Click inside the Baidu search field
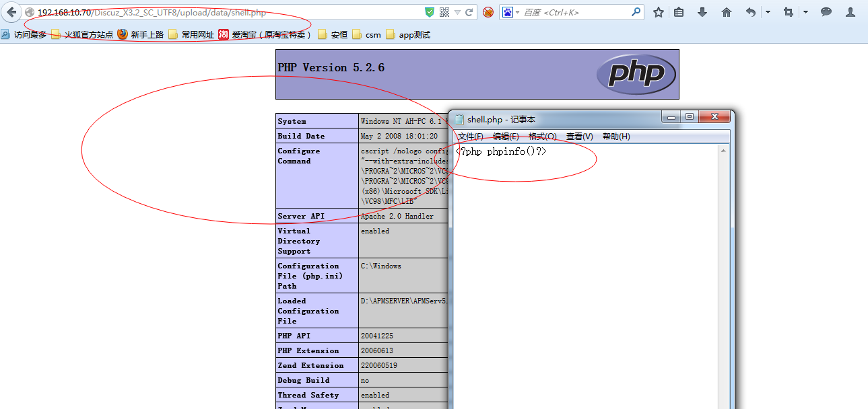868x409 pixels. point(576,12)
